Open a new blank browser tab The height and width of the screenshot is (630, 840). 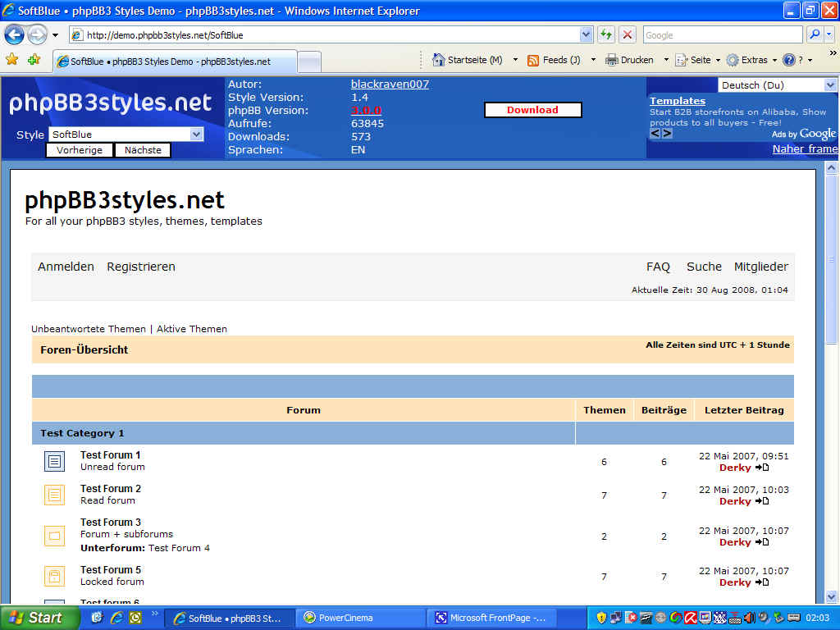pyautogui.click(x=309, y=62)
